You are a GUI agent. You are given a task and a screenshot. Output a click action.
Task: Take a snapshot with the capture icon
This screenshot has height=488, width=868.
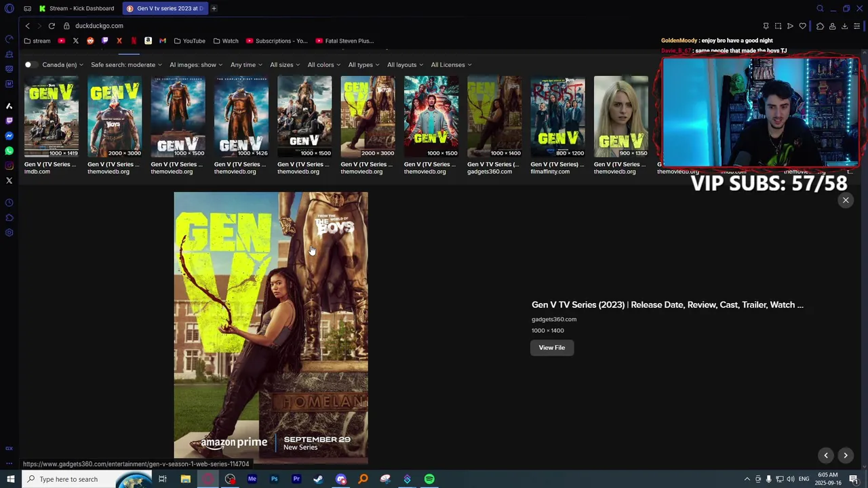click(x=778, y=26)
